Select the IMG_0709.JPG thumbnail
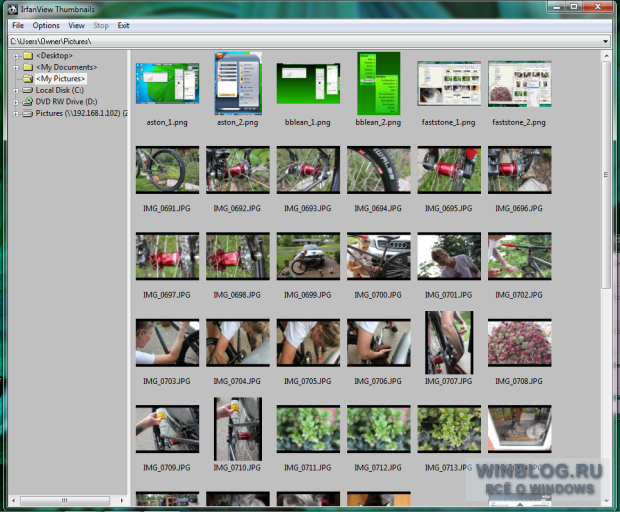Viewport: 620px width, 512px height. [x=167, y=429]
